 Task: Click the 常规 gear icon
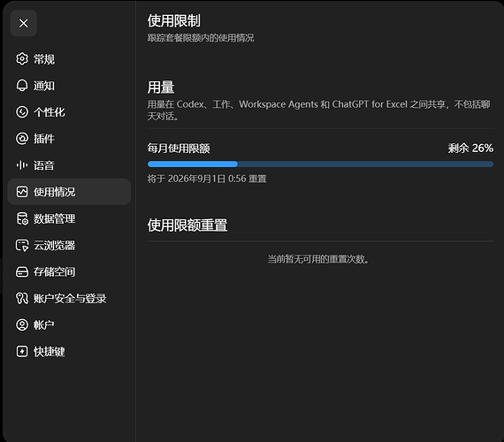(x=22, y=59)
